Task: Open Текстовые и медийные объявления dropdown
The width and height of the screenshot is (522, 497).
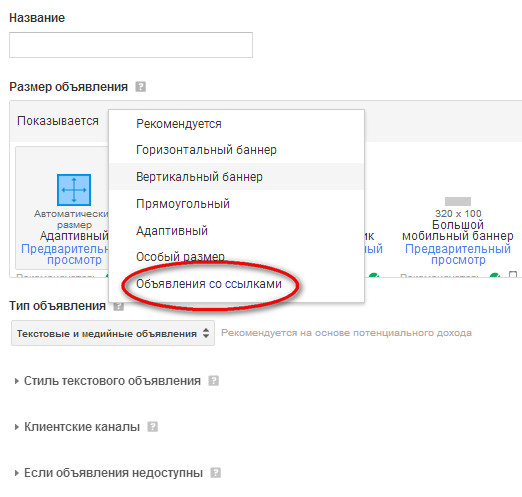Action: click(x=113, y=333)
